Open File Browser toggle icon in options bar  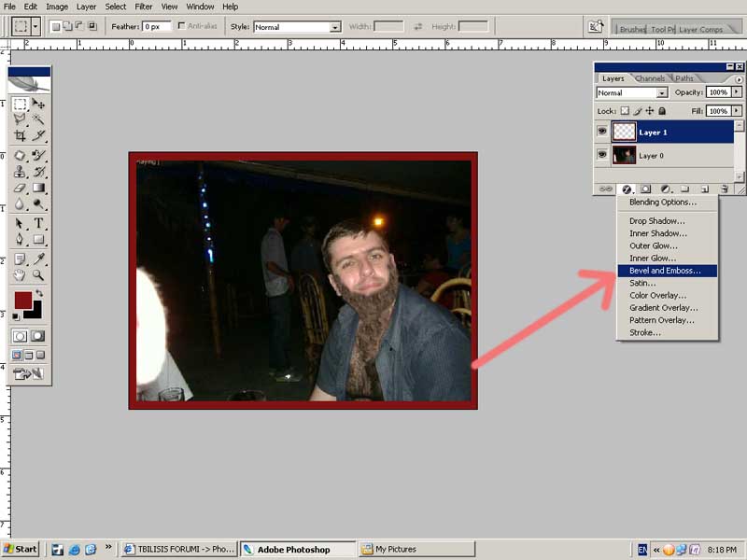click(596, 26)
